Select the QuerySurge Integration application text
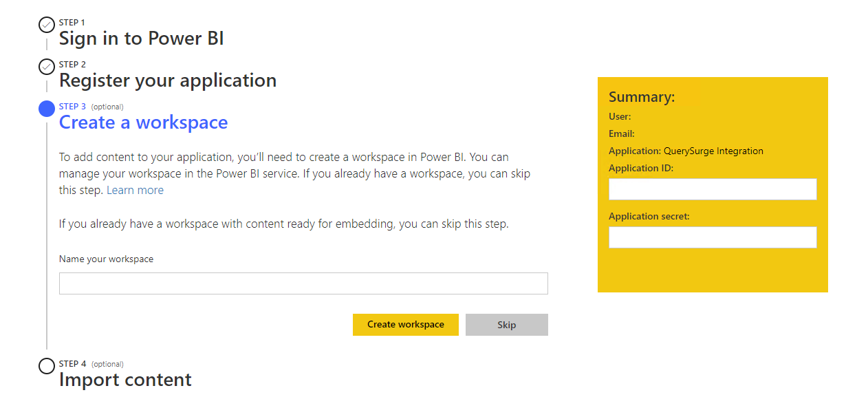The image size is (868, 397). coord(713,151)
